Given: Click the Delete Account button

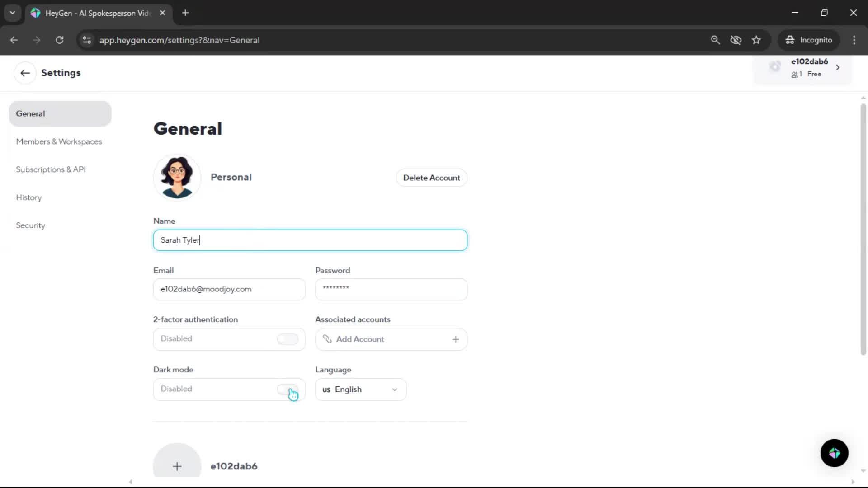Looking at the screenshot, I should click(431, 178).
